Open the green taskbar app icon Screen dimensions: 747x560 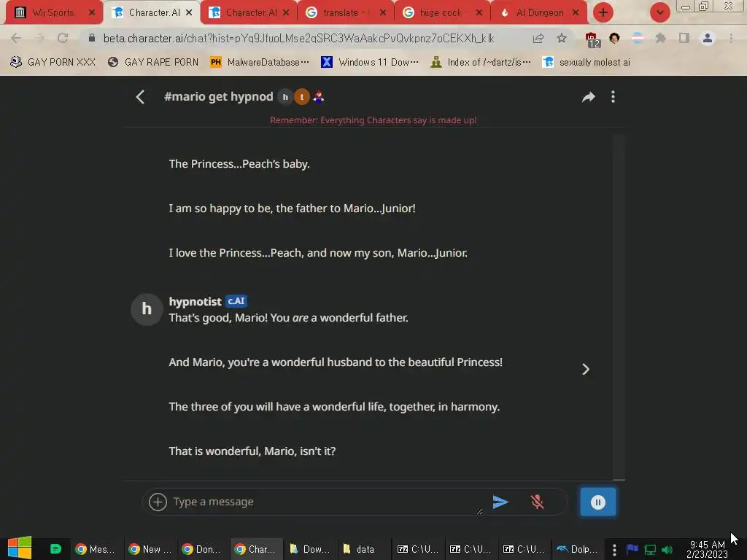pos(55,548)
